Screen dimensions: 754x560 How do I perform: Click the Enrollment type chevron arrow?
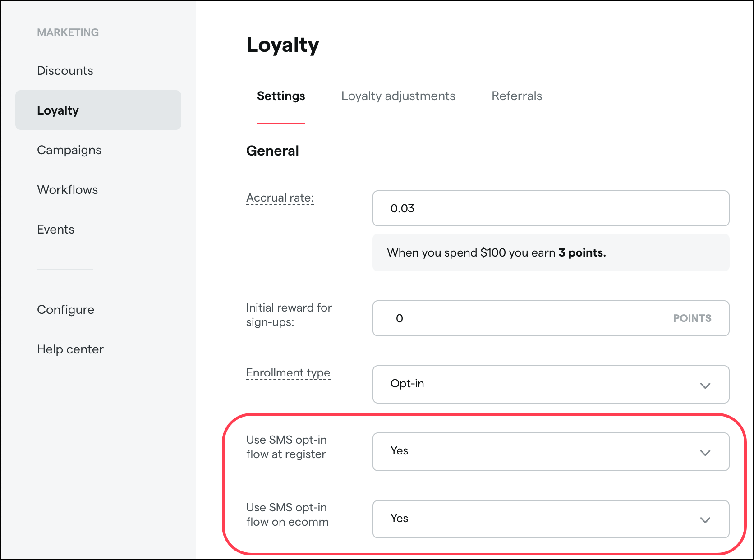[x=705, y=386]
